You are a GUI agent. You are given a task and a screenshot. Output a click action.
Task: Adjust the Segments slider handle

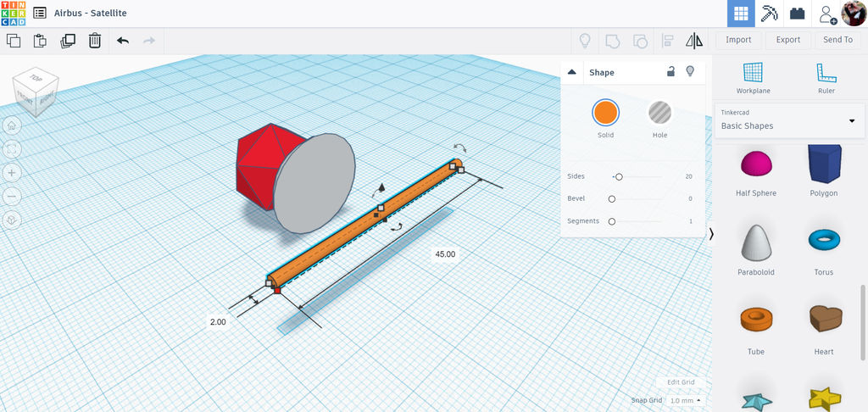(612, 221)
